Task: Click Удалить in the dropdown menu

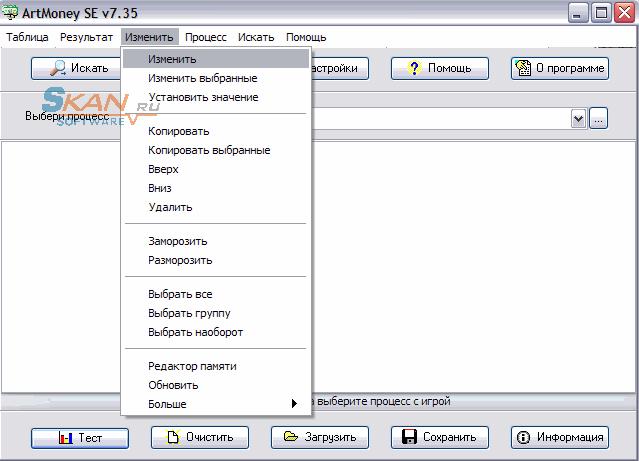Action: [170, 207]
